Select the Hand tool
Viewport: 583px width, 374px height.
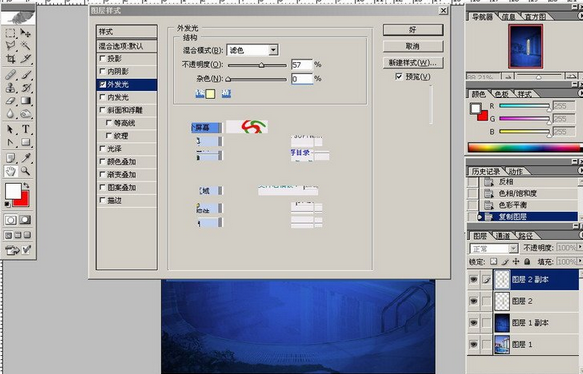tap(10, 171)
